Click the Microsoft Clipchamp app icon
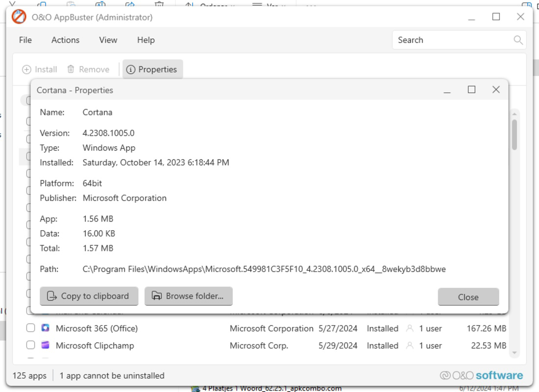Viewport: 539px width, 392px height. 46,345
